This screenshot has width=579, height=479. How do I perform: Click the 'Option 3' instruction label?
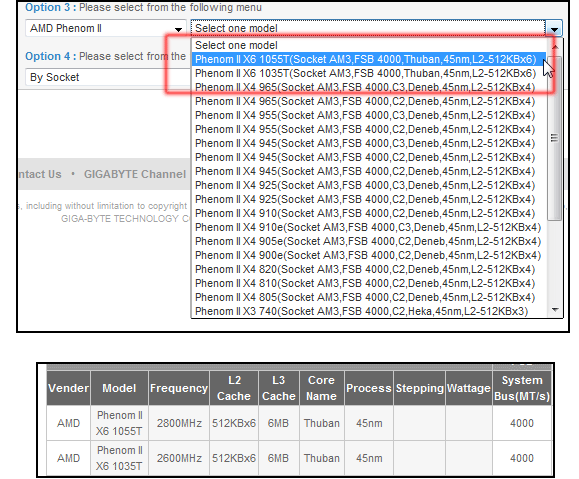[143, 7]
